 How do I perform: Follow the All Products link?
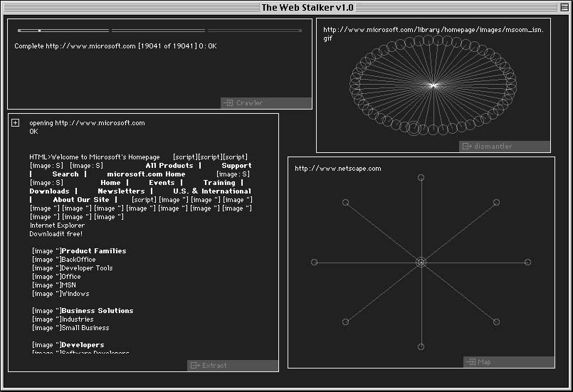click(169, 166)
